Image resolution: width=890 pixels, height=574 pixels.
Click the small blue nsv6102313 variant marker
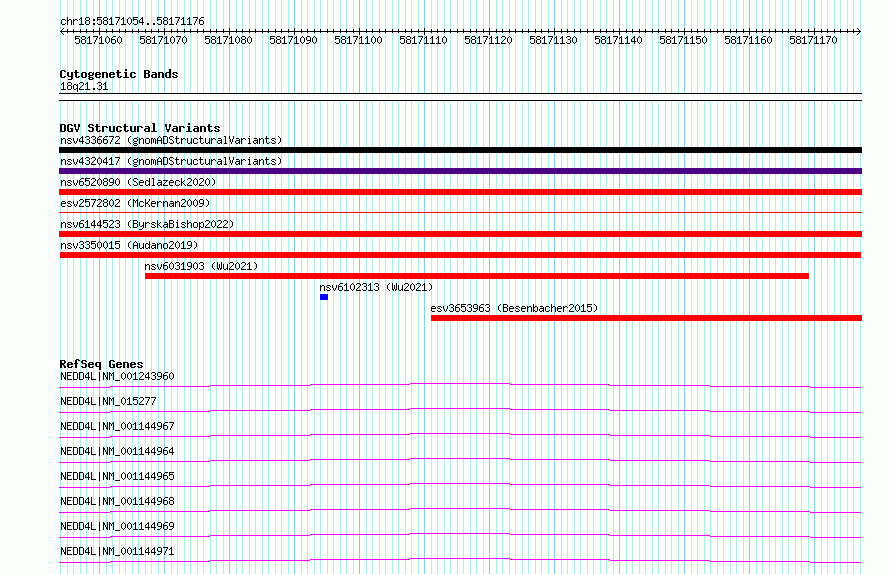click(324, 297)
